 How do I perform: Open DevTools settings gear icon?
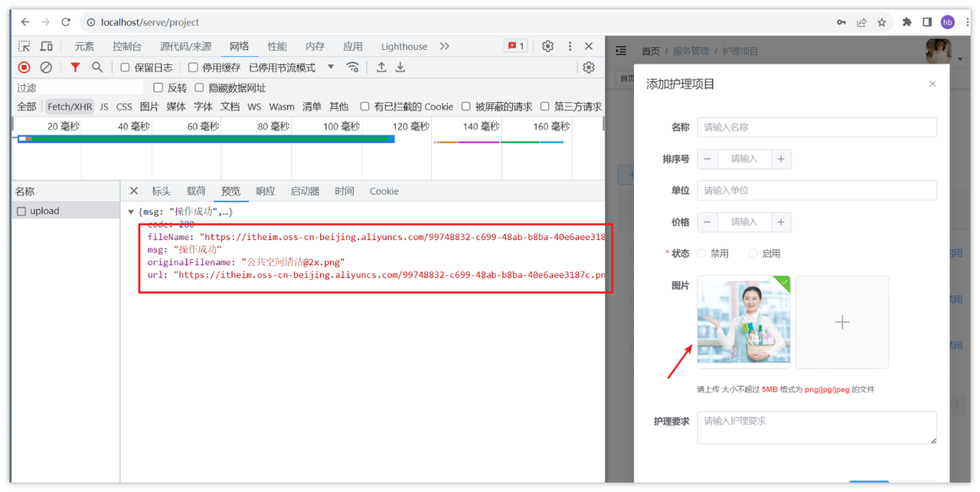(x=547, y=46)
